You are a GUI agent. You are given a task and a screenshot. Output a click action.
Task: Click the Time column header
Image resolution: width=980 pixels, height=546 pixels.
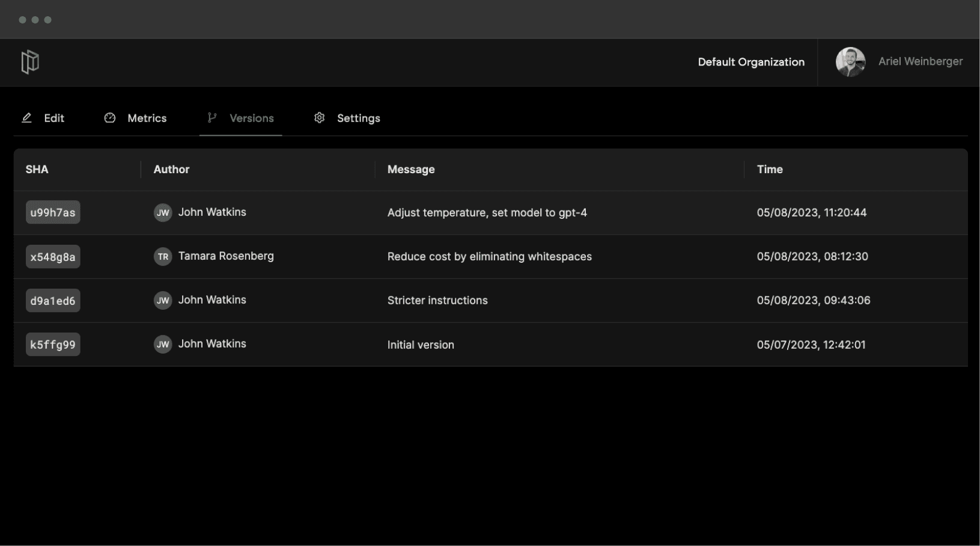coord(770,170)
